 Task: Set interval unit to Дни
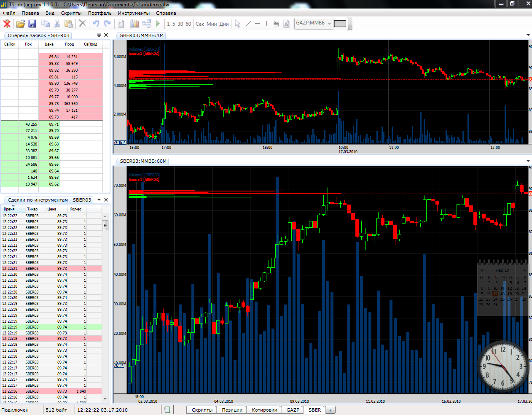point(224,24)
